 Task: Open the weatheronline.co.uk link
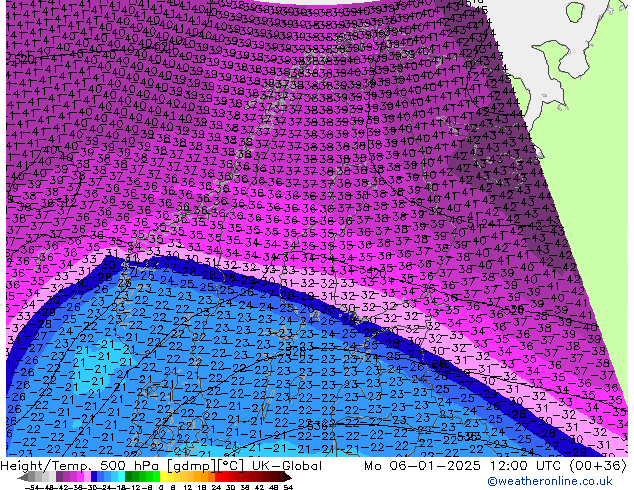(550, 481)
